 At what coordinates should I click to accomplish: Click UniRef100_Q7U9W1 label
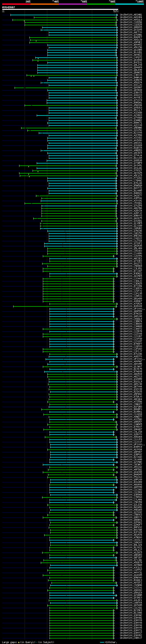click(131, 35)
